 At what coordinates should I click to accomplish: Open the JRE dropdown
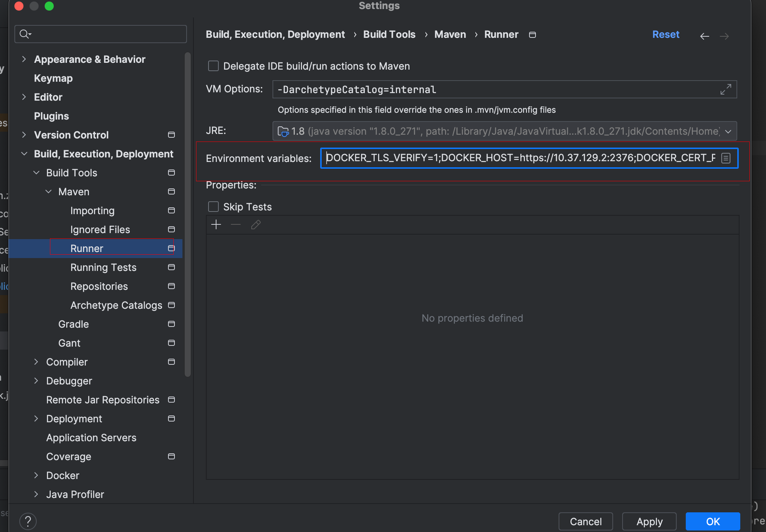pyautogui.click(x=728, y=131)
